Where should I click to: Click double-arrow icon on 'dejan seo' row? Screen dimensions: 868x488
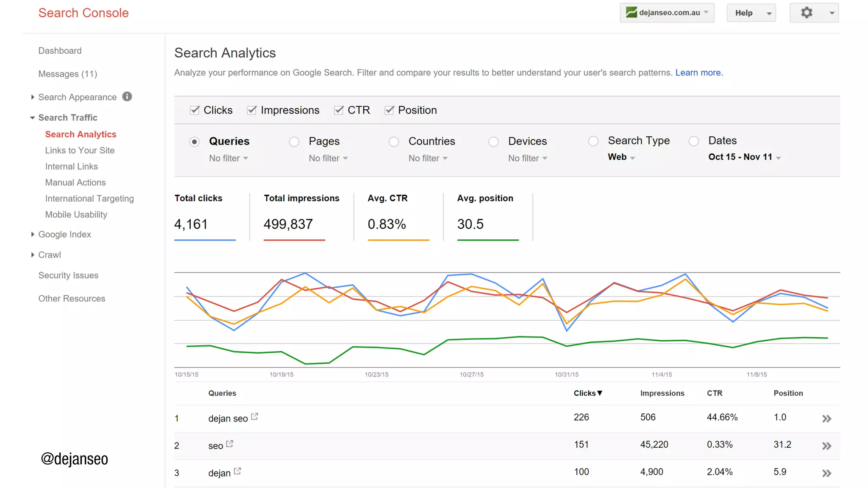tap(826, 419)
